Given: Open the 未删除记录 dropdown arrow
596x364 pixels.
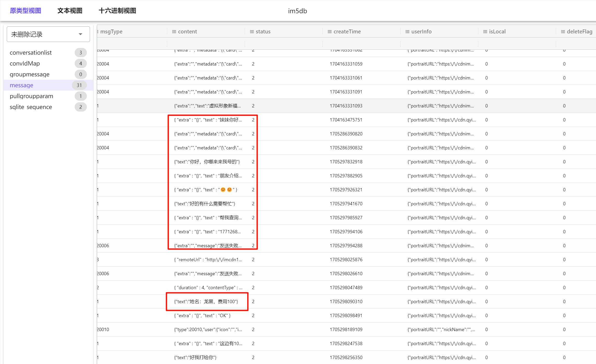Looking at the screenshot, I should point(80,34).
